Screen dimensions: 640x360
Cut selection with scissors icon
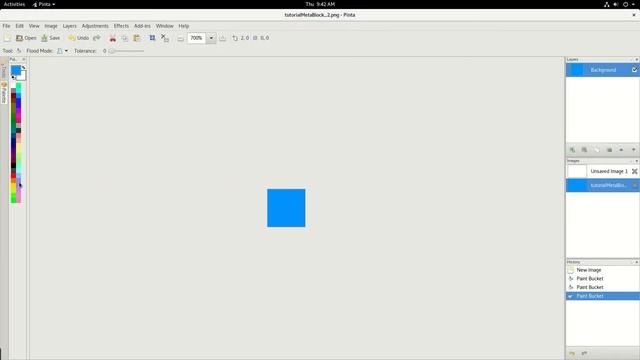point(113,38)
